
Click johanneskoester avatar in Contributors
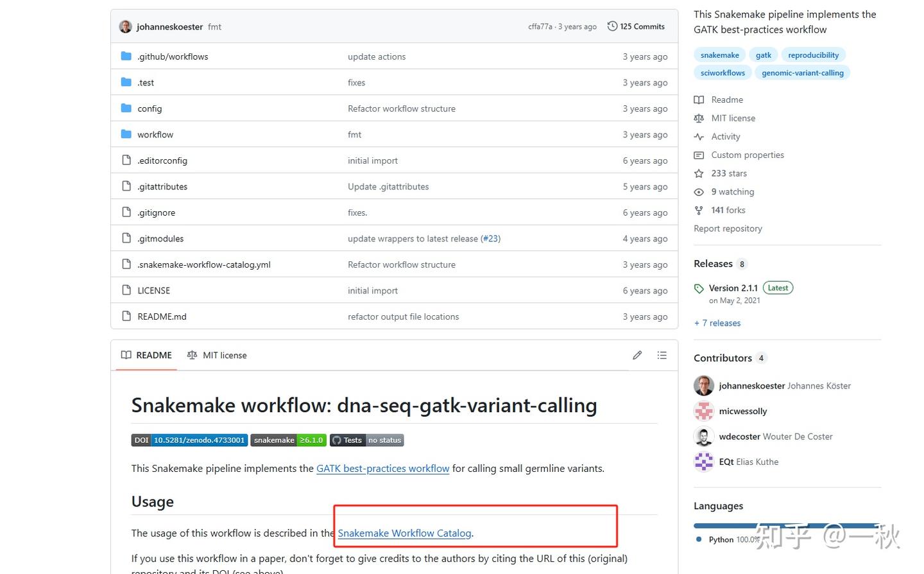click(x=704, y=386)
